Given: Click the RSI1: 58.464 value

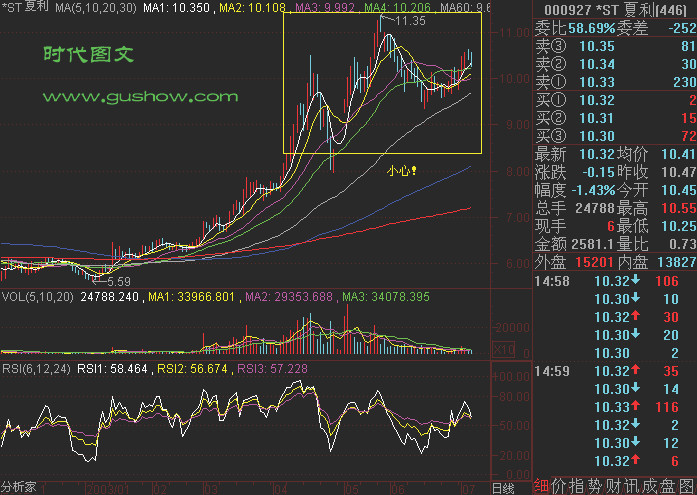Looking at the screenshot, I should [112, 369].
